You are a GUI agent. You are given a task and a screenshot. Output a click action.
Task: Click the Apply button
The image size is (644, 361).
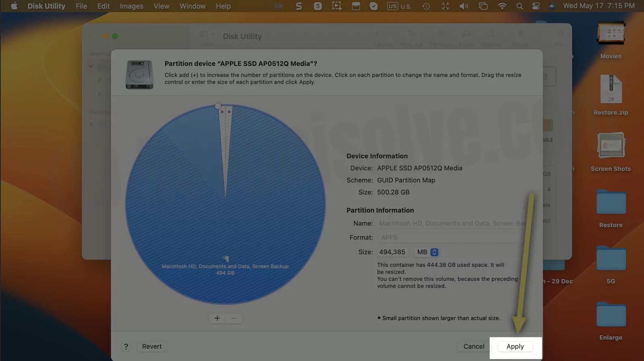[x=515, y=346]
